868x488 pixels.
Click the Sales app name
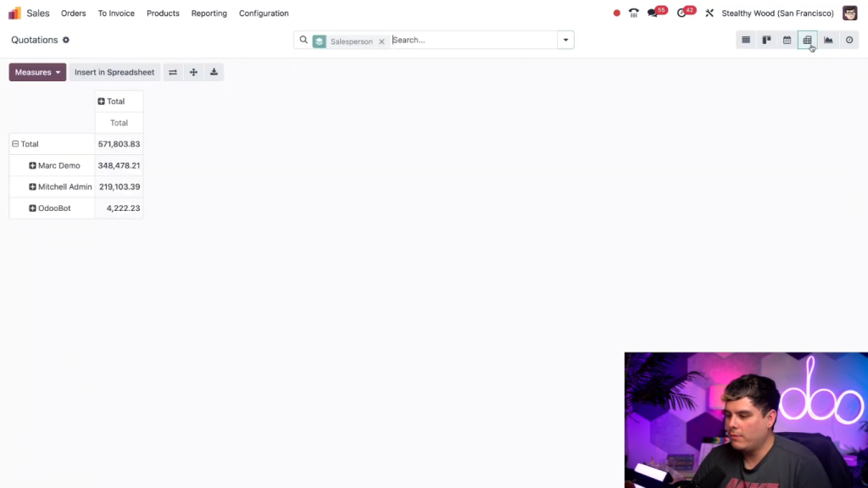38,14
